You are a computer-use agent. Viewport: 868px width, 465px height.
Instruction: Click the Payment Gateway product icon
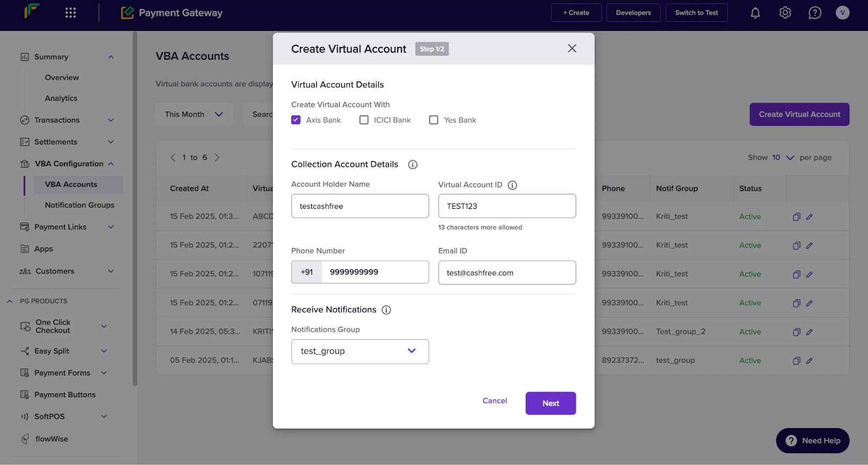[127, 12]
